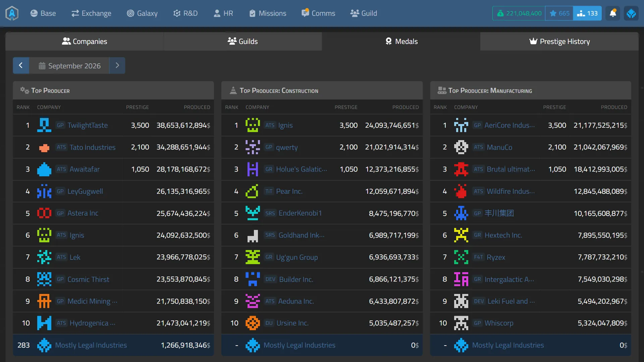Click the Ursine Inc. orange logo

pos(253,323)
